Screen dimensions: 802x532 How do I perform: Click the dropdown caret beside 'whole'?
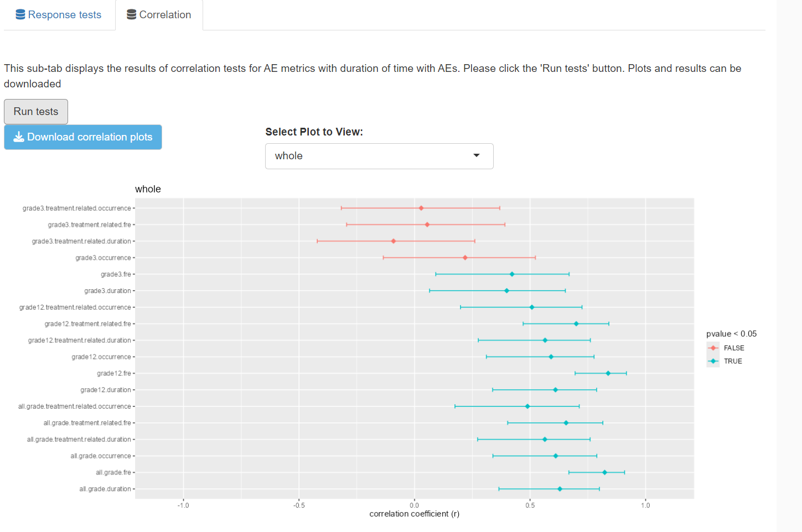[476, 156]
